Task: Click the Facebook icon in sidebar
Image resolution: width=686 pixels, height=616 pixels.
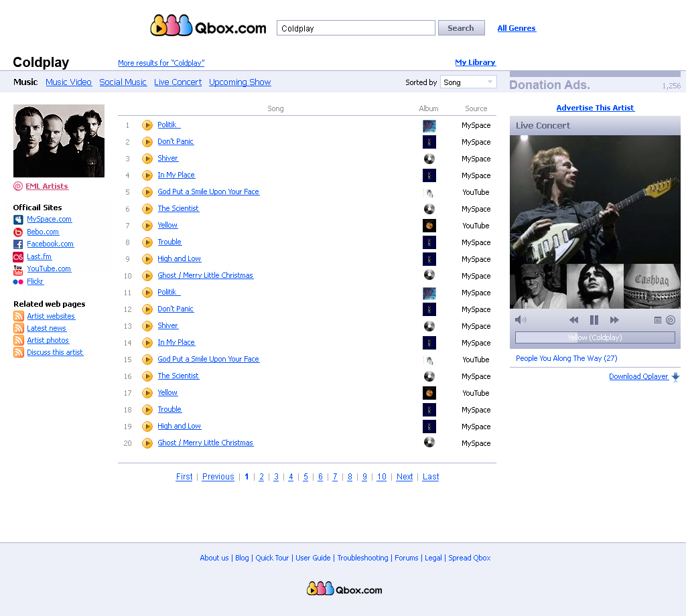Action: (18, 244)
